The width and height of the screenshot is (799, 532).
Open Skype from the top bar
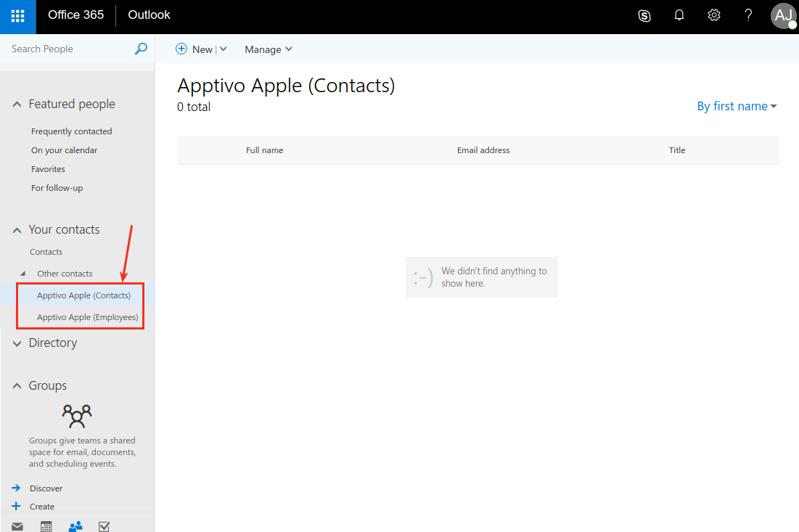click(x=644, y=16)
